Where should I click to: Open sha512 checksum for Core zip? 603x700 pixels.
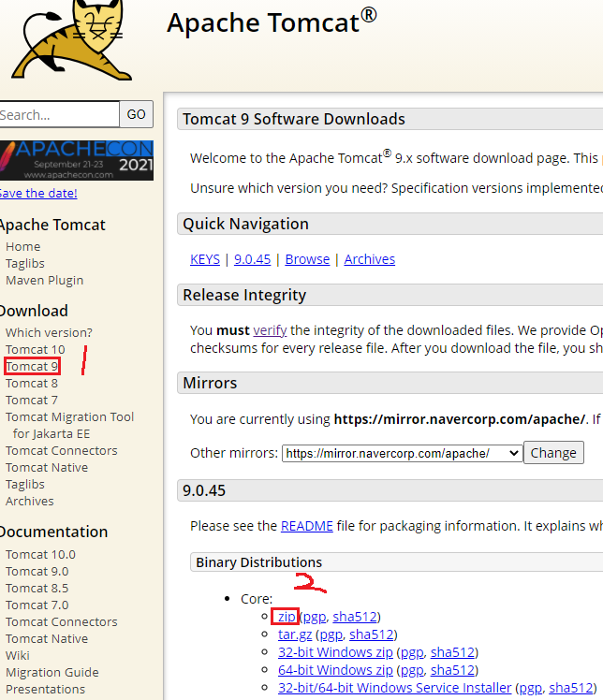click(x=355, y=617)
